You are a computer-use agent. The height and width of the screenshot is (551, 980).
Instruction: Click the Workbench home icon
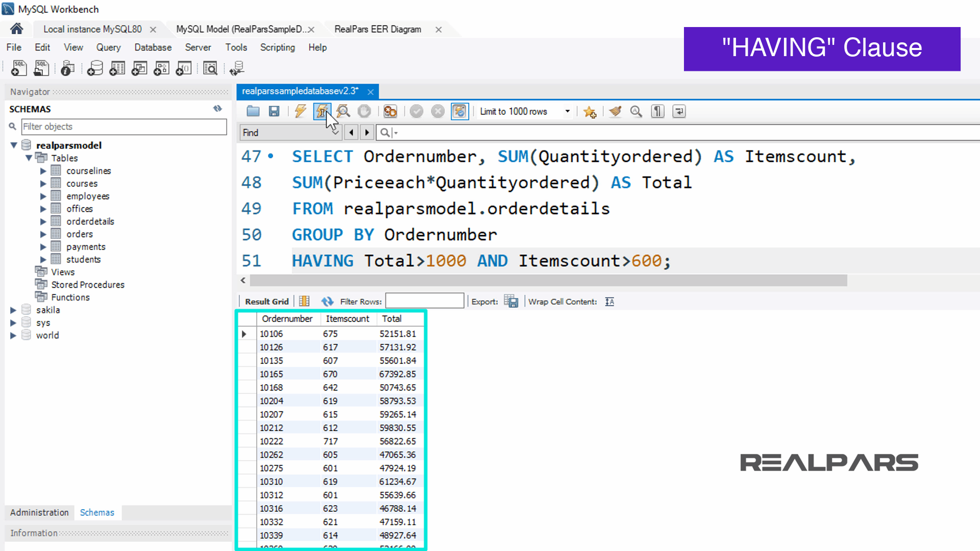(x=17, y=29)
